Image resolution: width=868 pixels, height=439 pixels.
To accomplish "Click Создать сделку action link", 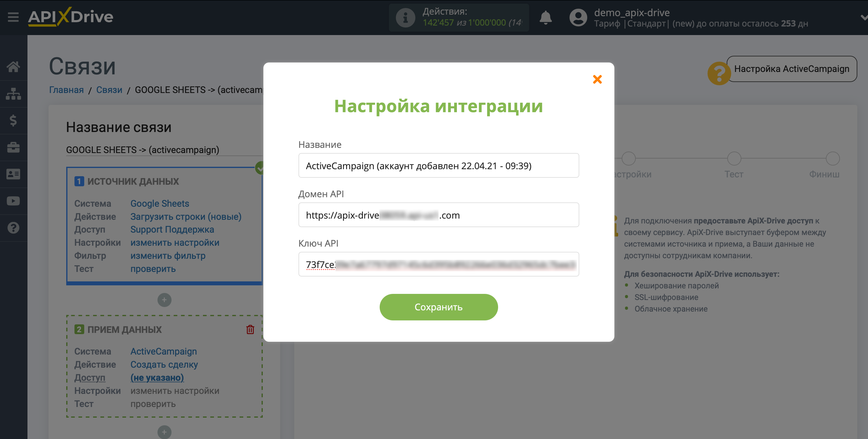I will click(x=164, y=364).
